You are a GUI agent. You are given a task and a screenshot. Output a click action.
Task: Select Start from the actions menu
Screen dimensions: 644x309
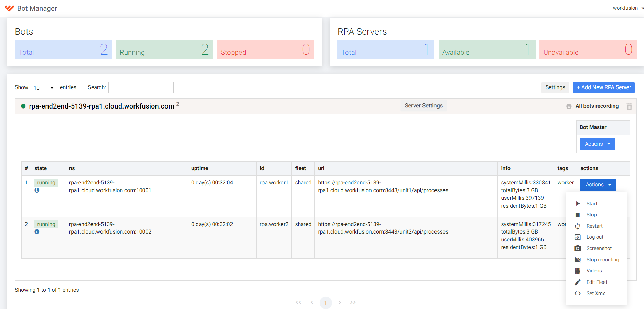click(x=592, y=204)
